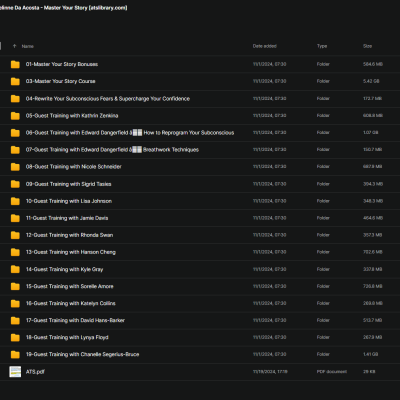The height and width of the screenshot is (400, 400).
Task: Open 19-Guest Training with Chanelle Segerius-Bruce
Action: (x=83, y=354)
